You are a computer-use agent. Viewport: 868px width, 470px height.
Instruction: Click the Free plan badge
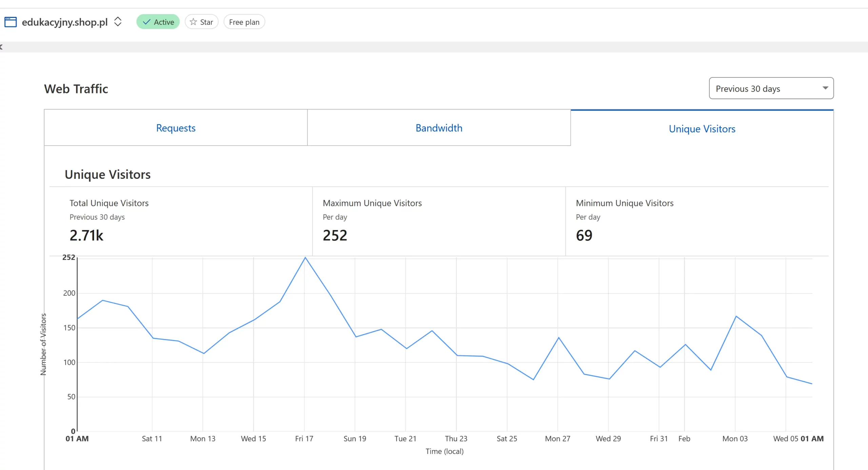(244, 22)
